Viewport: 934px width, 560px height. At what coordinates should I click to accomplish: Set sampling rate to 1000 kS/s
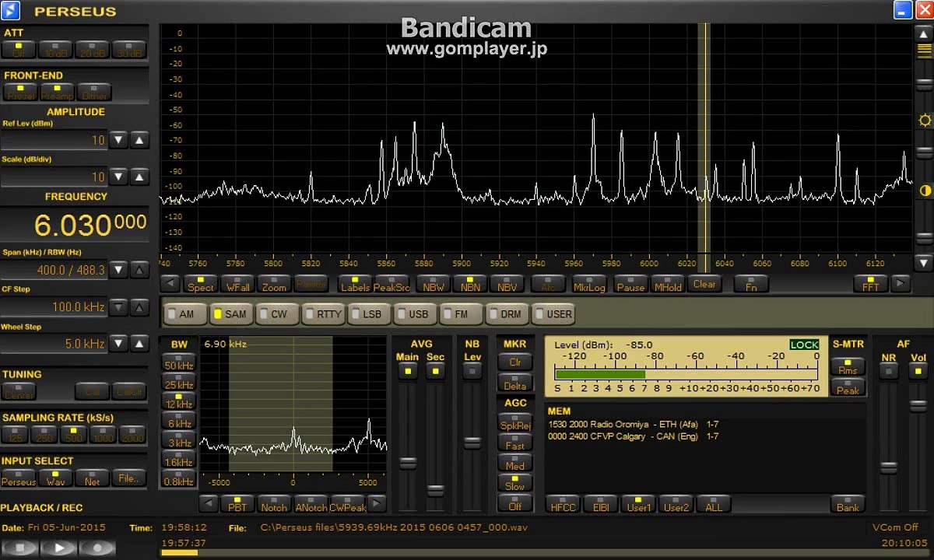[102, 435]
